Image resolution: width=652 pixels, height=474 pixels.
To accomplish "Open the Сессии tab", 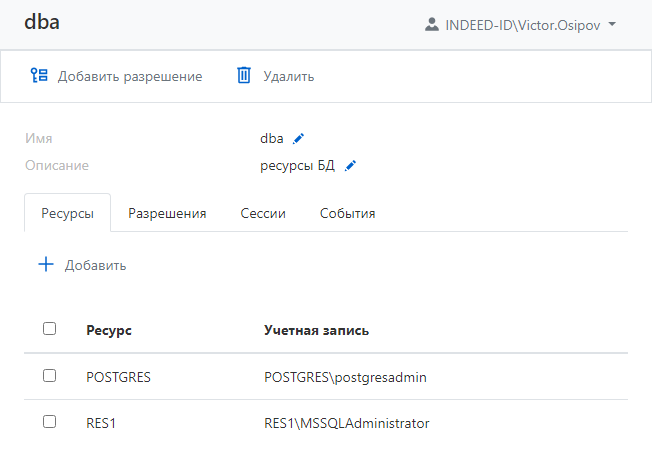I will 263,213.
